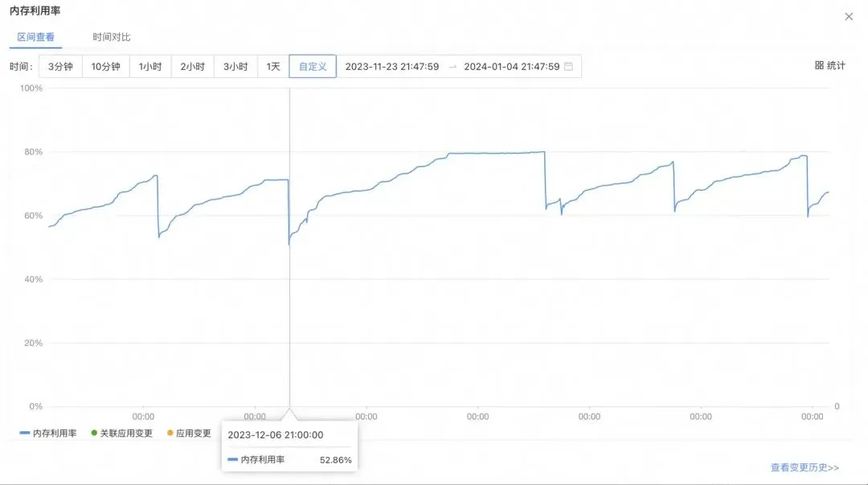868x485 pixels.
Task: Open the 查看变更历史>> link
Action: tap(805, 467)
